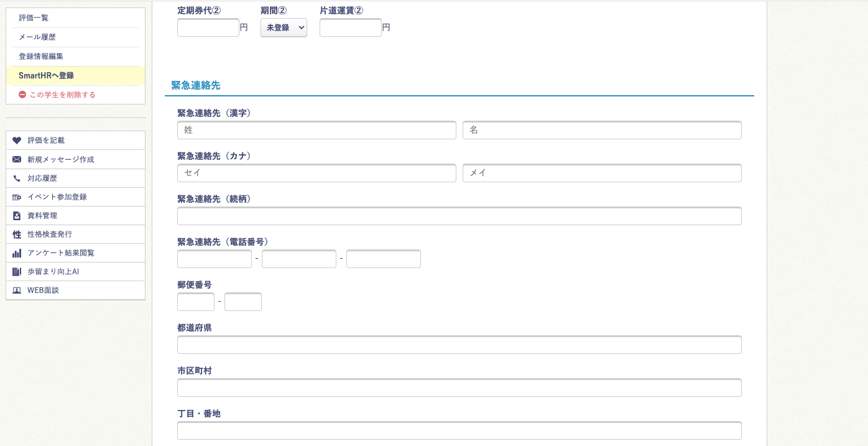Click the 性格検査発行 icon
868x446 pixels.
(x=17, y=235)
